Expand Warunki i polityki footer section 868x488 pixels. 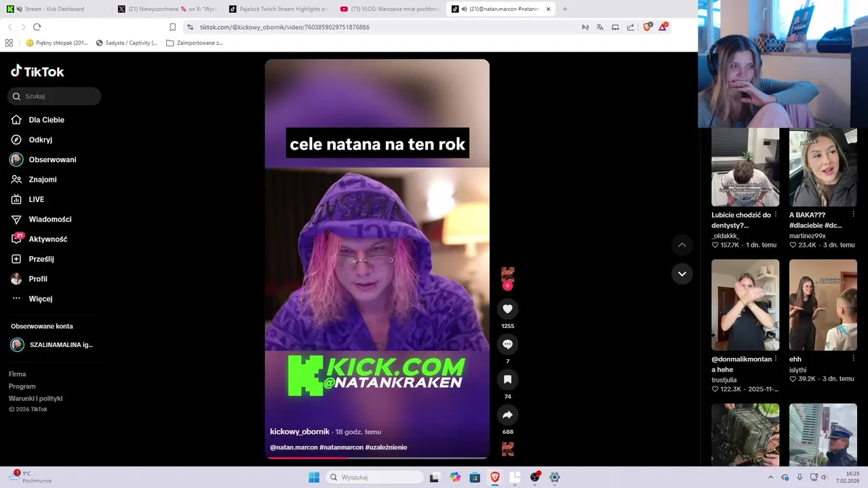tap(35, 399)
